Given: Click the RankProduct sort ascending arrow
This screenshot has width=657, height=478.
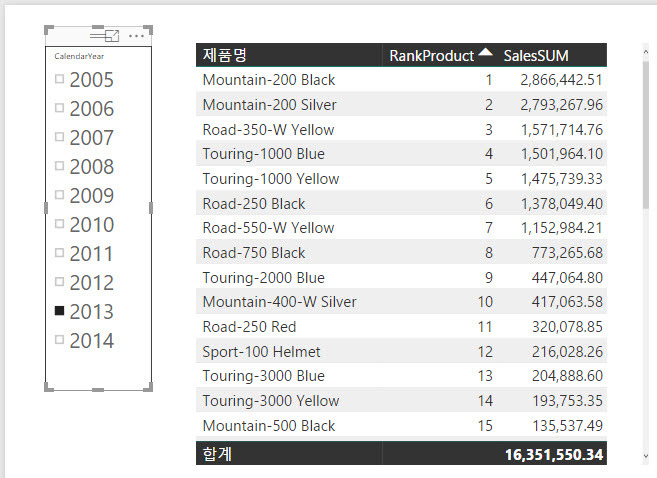Looking at the screenshot, I should [x=486, y=52].
